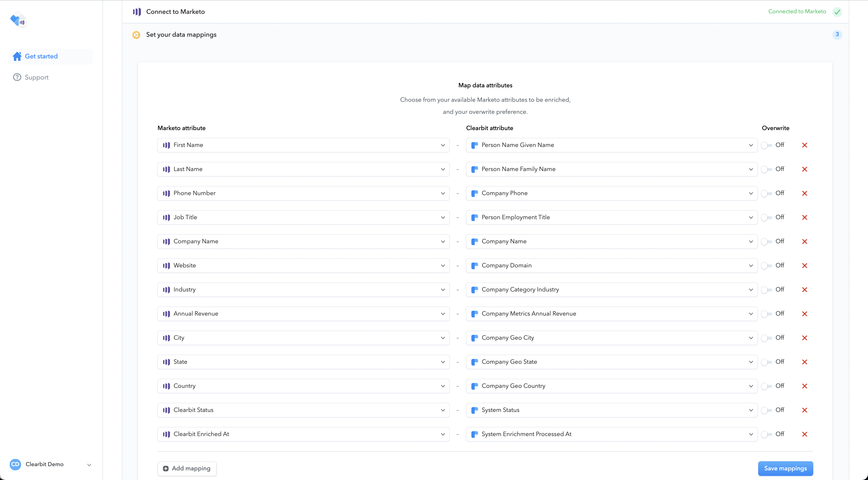868x480 pixels.
Task: Open the Clearbit Enriched At dropdown
Action: click(303, 434)
